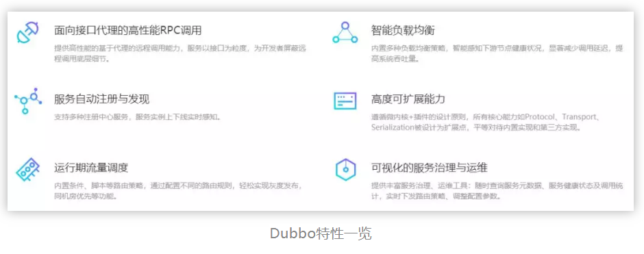This screenshot has height=254, width=644.
Task: Click description starting 提供高性能的基于代理的远程调用能力
Action: pos(180,54)
